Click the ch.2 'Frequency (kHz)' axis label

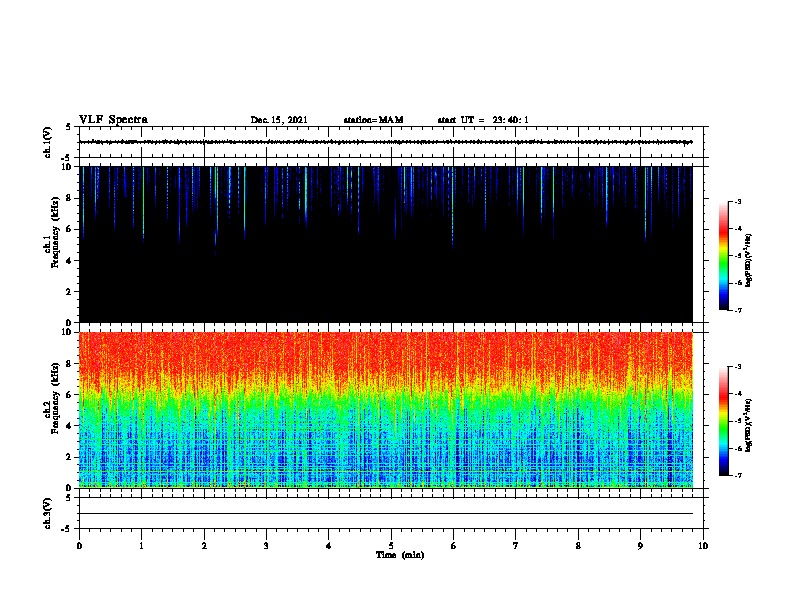pyautogui.click(x=55, y=398)
